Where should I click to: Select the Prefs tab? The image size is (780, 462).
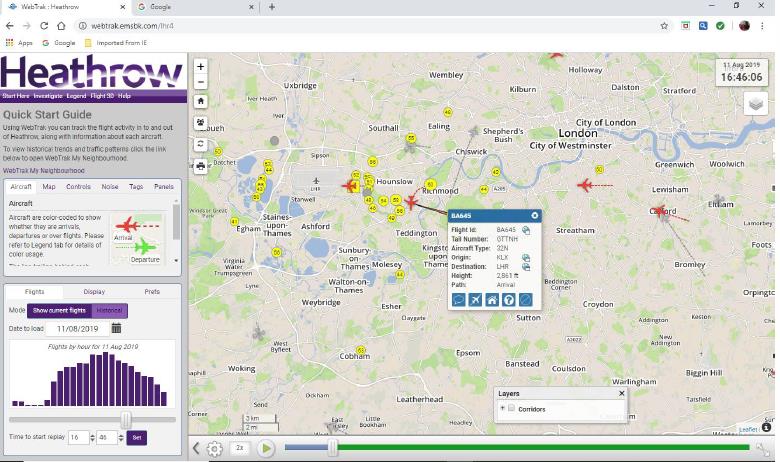(x=152, y=292)
